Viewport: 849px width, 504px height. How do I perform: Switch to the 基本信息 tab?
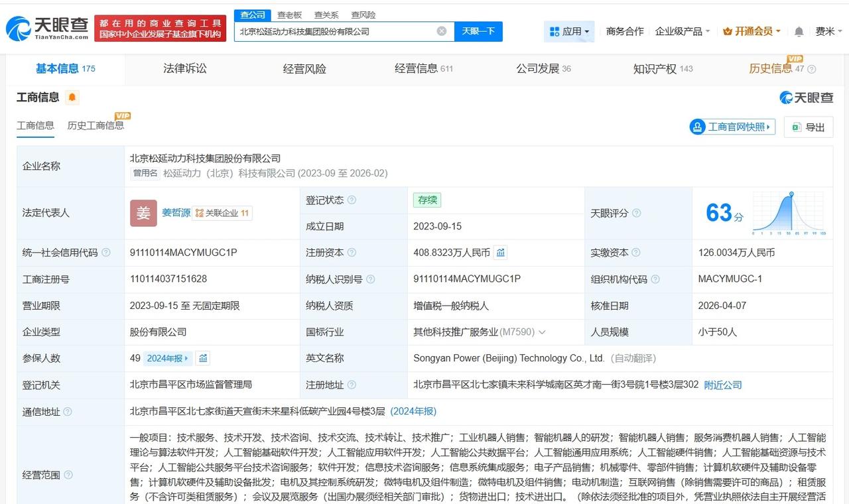(x=66, y=68)
